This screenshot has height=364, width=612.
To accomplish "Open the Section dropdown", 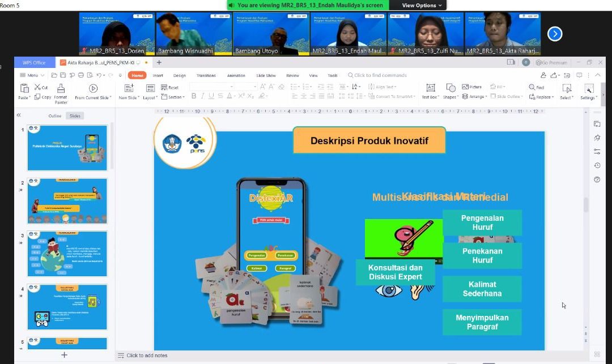I will click(x=173, y=97).
